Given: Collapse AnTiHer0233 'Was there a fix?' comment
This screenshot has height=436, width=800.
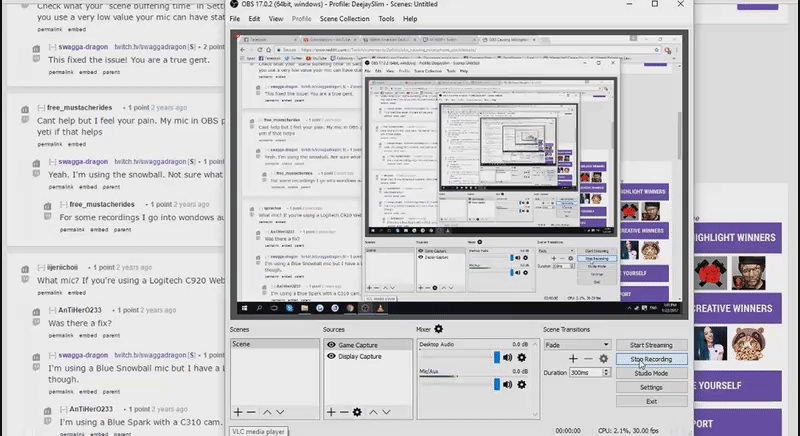Looking at the screenshot, I should 53,310.
